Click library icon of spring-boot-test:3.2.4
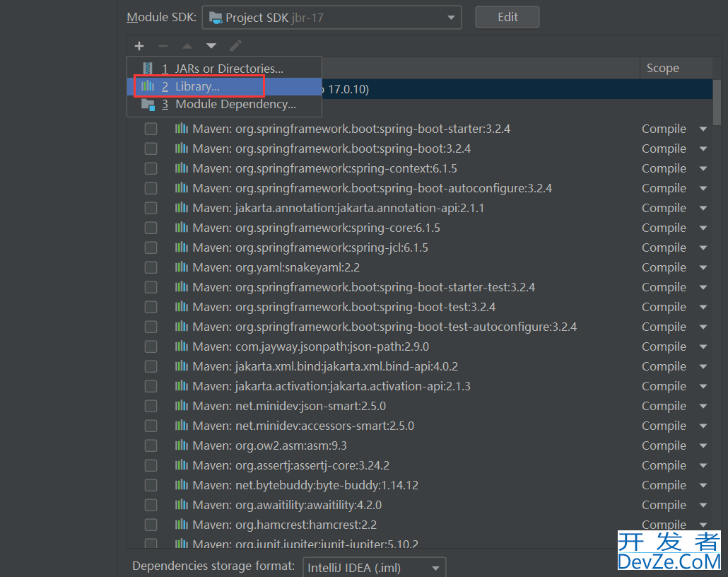 click(x=182, y=307)
